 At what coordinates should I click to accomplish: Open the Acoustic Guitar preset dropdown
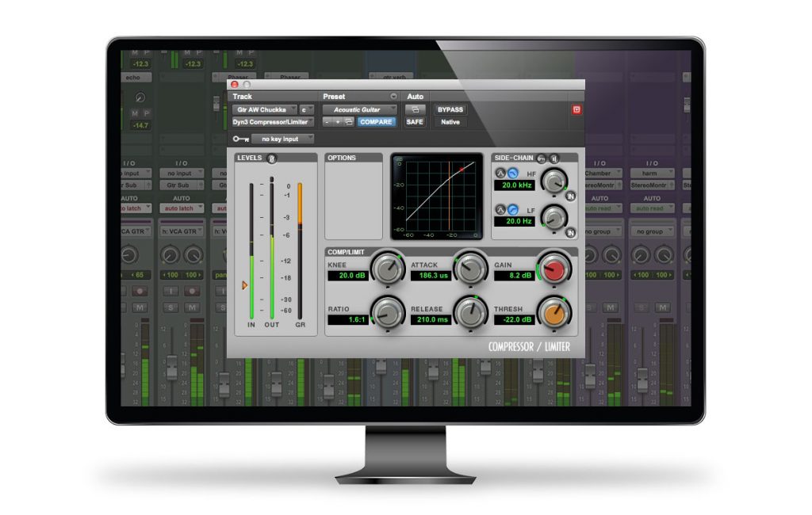pos(359,109)
